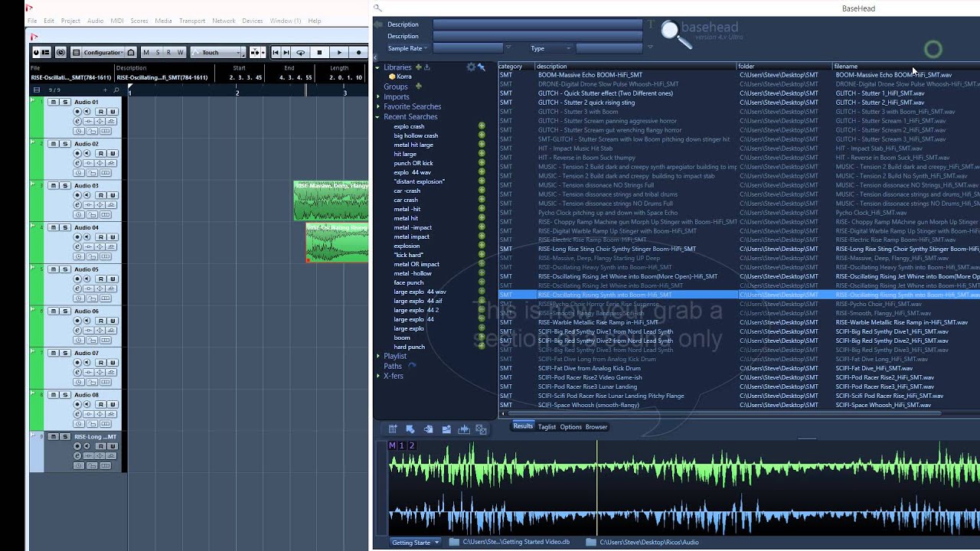The image size is (980, 551).
Task: Add 'metal hit large' search to favorites
Action: point(482,145)
